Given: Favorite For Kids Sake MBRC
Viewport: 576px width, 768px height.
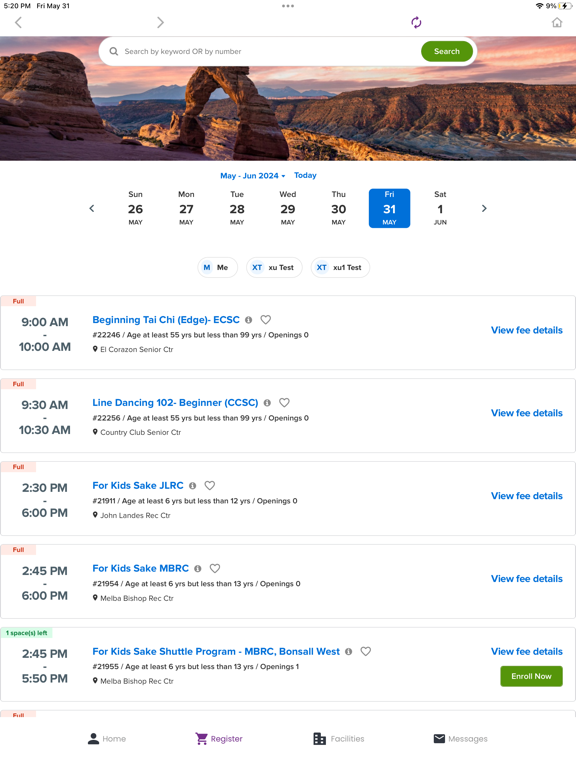Looking at the screenshot, I should (215, 568).
